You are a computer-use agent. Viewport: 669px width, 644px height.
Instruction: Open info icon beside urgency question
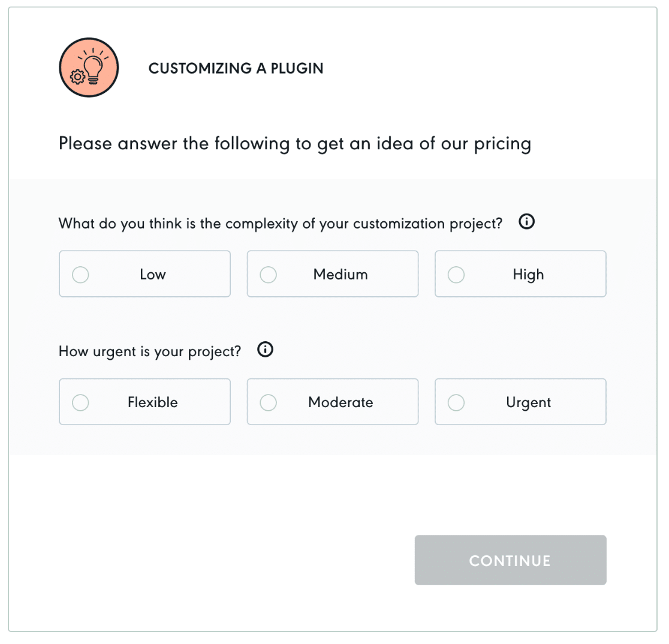(265, 350)
